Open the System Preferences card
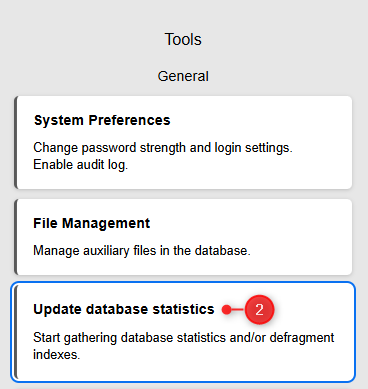The image size is (368, 389). tap(183, 143)
